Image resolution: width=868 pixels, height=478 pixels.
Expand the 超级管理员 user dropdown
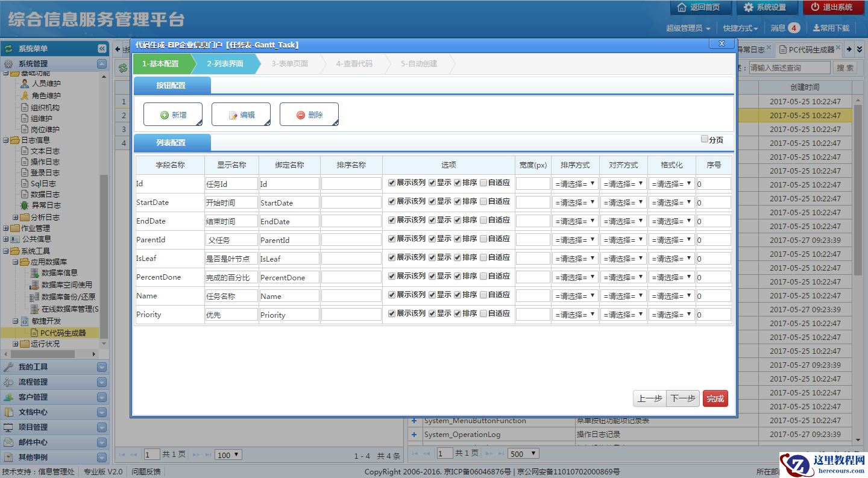(688, 28)
